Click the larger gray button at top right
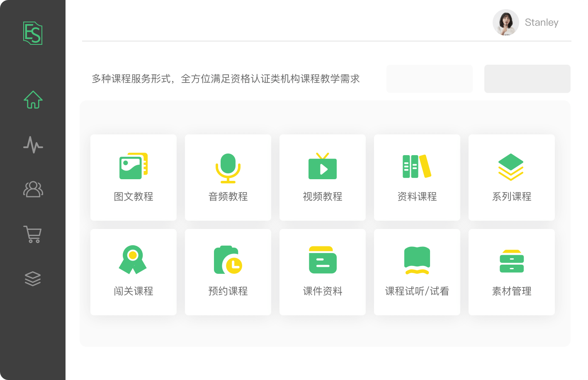588x380 pixels. point(527,78)
